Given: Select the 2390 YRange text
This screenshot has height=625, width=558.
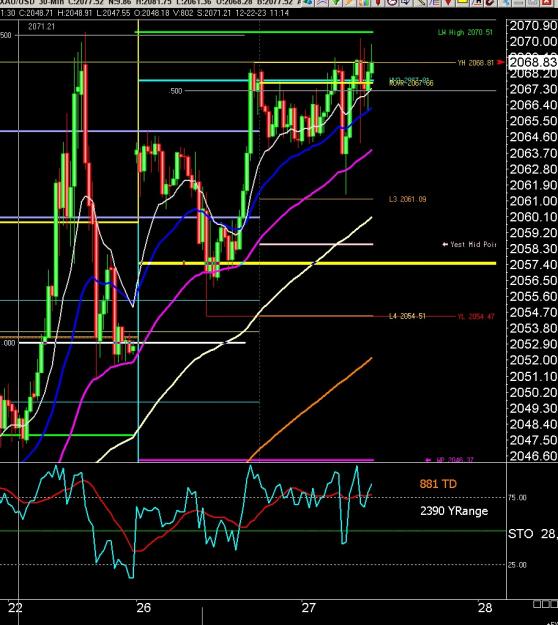Looking at the screenshot, I should (454, 511).
